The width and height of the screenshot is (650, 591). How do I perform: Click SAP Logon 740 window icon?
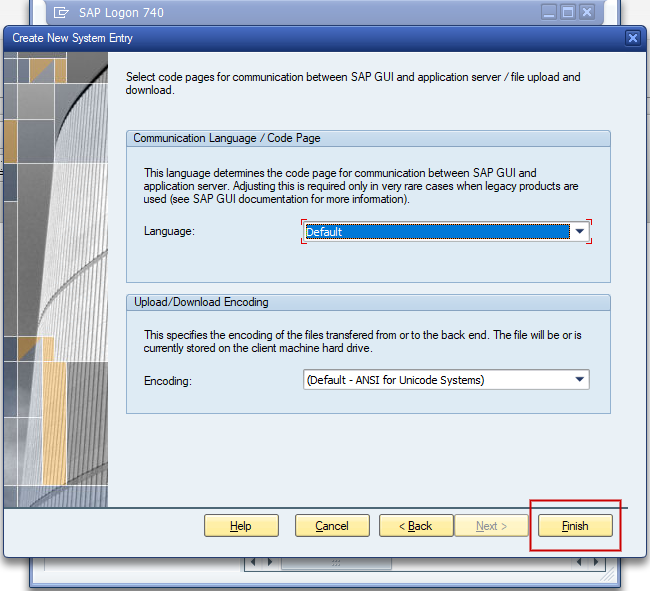tap(61, 12)
